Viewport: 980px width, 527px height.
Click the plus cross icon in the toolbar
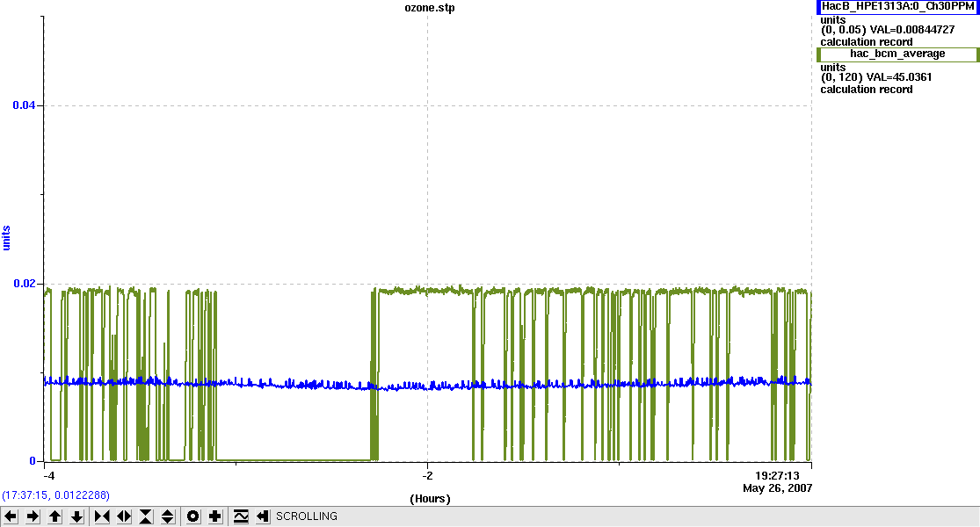pos(215,516)
